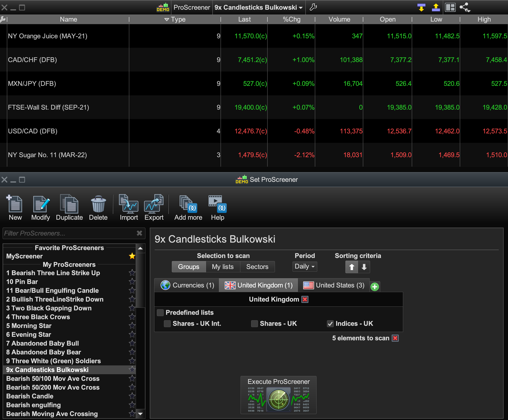This screenshot has width=508, height=420.
Task: Click the Type column sort arrow
Action: coord(166,19)
